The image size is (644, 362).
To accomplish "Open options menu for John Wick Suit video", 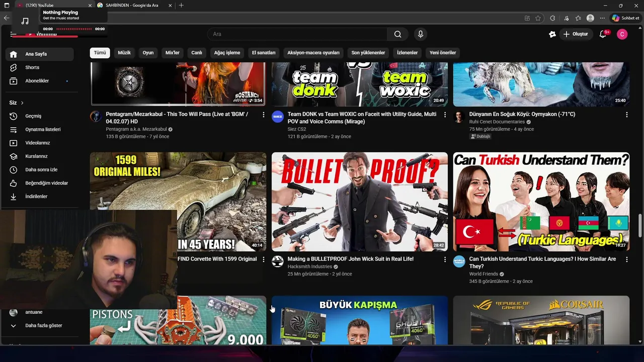I will [x=445, y=259].
